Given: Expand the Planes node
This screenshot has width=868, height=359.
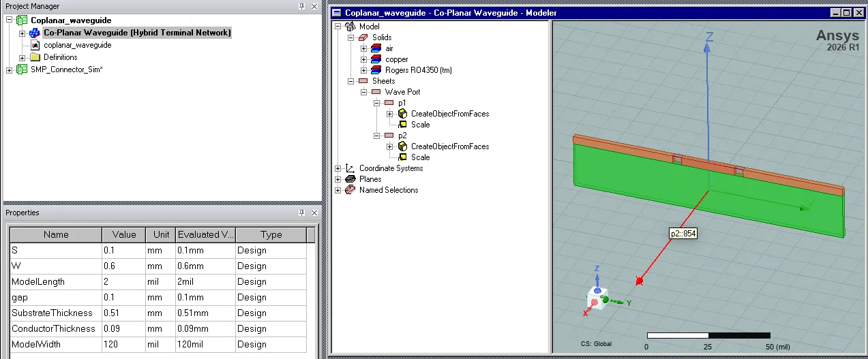Looking at the screenshot, I should click(338, 179).
